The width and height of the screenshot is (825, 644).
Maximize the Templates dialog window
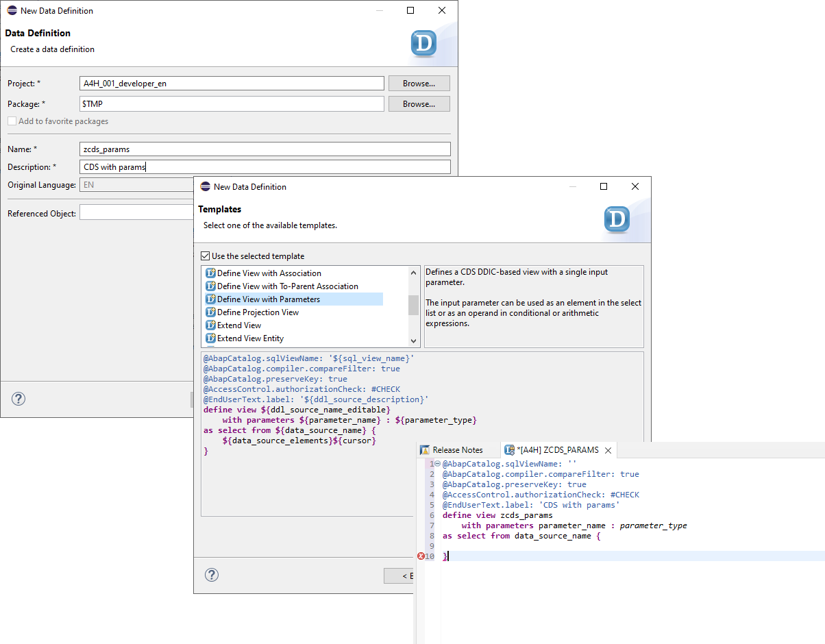(604, 186)
